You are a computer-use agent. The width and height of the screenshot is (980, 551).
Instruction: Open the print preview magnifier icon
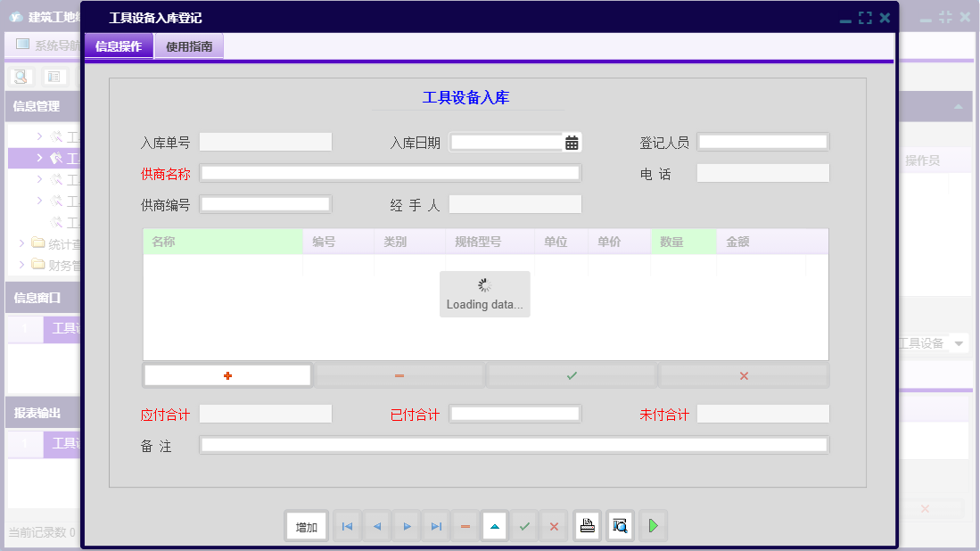(619, 526)
